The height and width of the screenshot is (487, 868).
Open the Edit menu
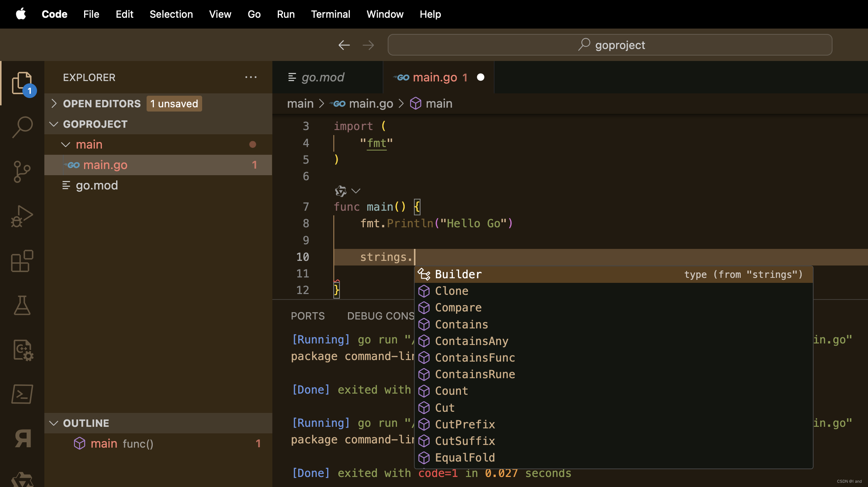(124, 14)
